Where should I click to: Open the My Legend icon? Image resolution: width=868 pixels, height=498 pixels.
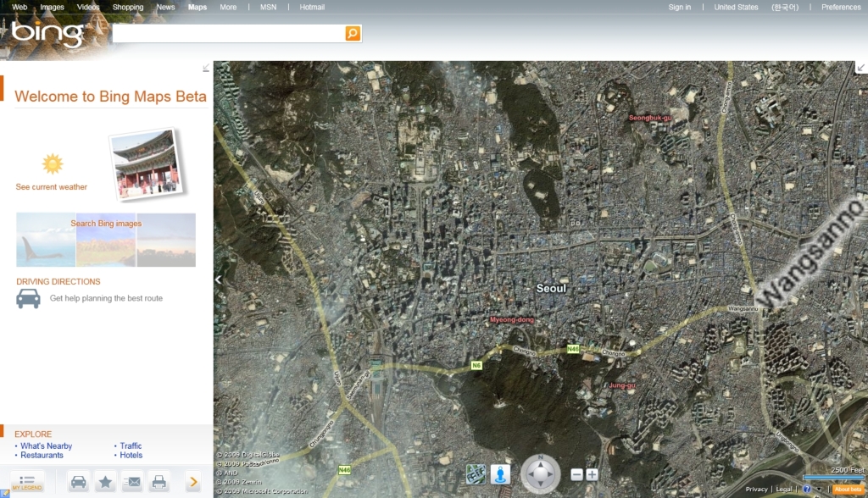coord(27,482)
